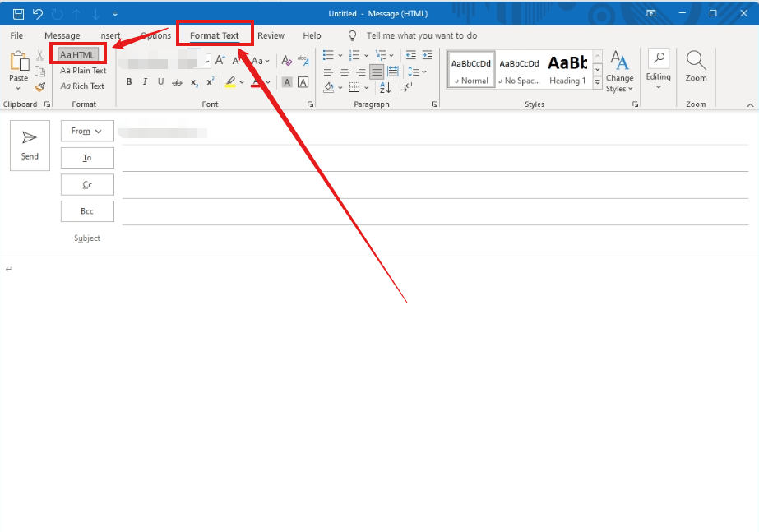
Task: Save the message with the floppy icon
Action: click(18, 13)
